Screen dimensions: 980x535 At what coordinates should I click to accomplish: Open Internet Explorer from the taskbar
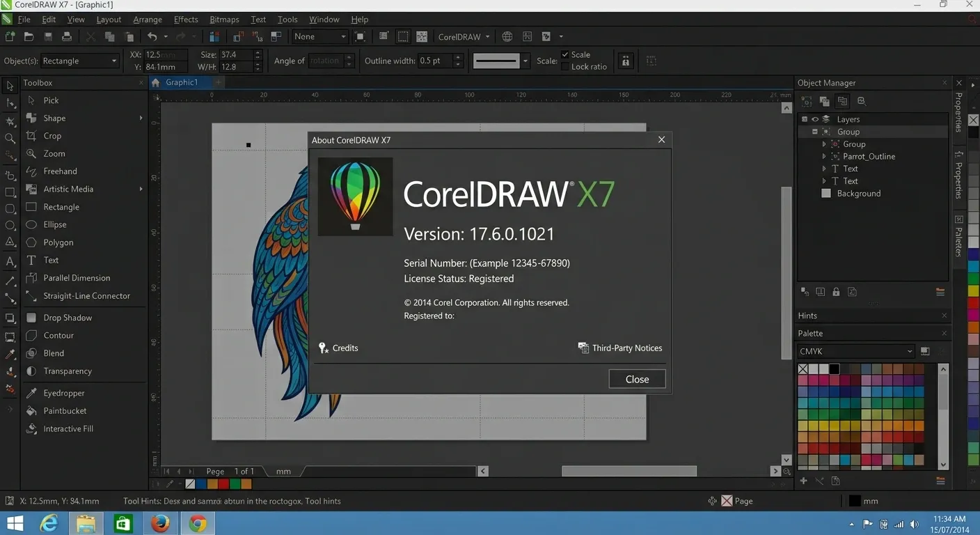(49, 523)
